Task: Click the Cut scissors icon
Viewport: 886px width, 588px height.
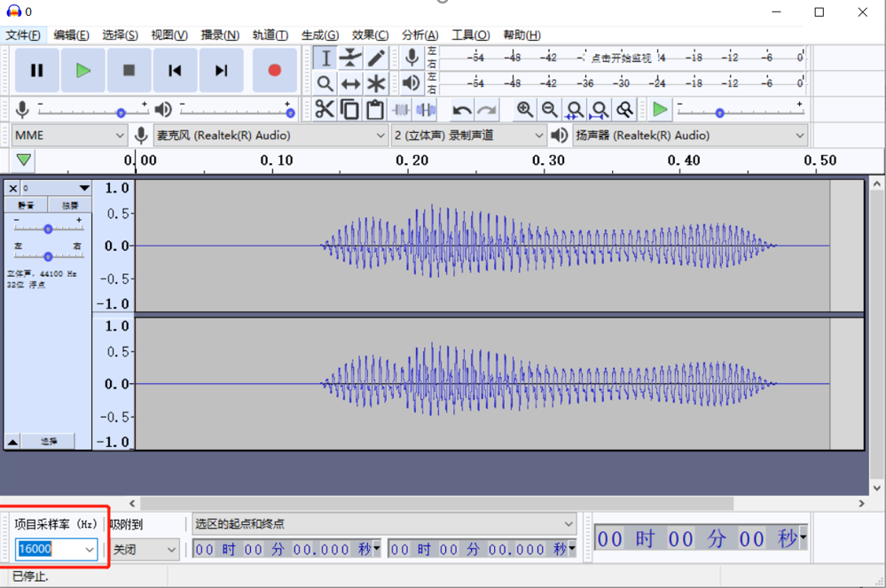Action: (x=325, y=110)
